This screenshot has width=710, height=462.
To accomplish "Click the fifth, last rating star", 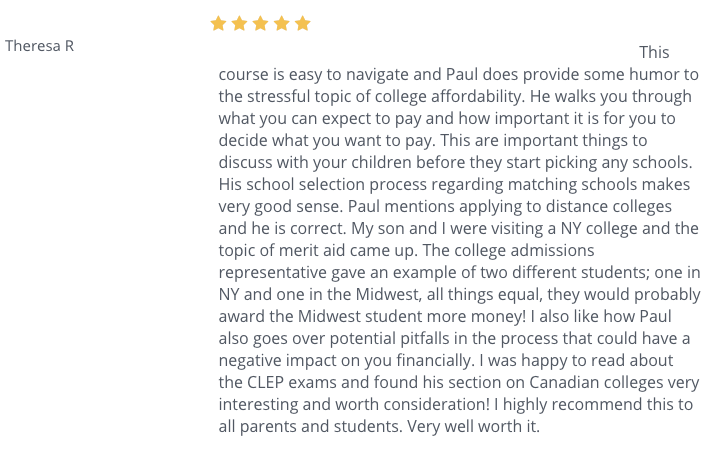I will 302,23.
